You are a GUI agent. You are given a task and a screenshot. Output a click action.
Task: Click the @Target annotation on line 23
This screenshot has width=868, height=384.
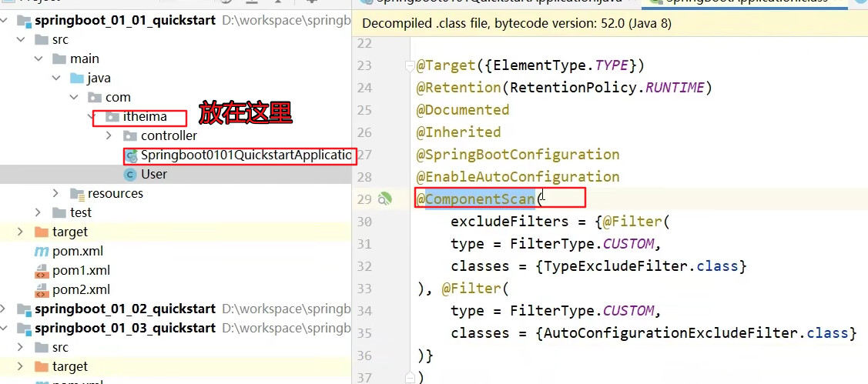(x=446, y=66)
